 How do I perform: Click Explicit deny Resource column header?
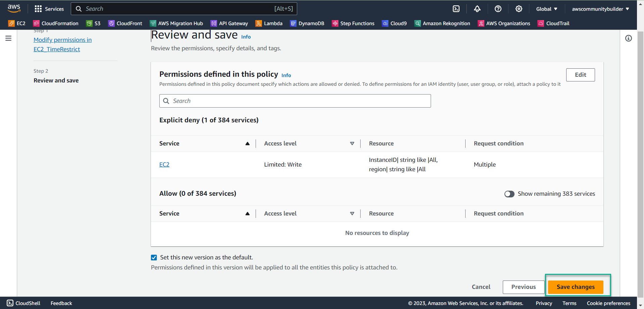pos(381,143)
